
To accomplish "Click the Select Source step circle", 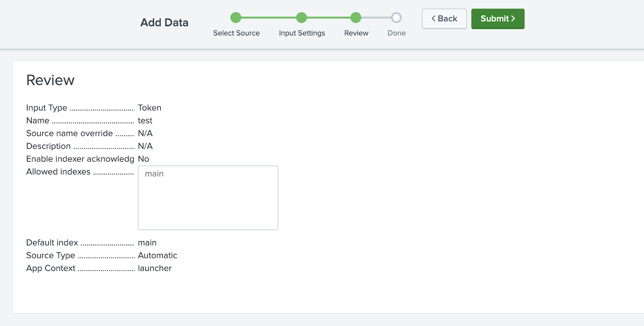I will tap(236, 18).
